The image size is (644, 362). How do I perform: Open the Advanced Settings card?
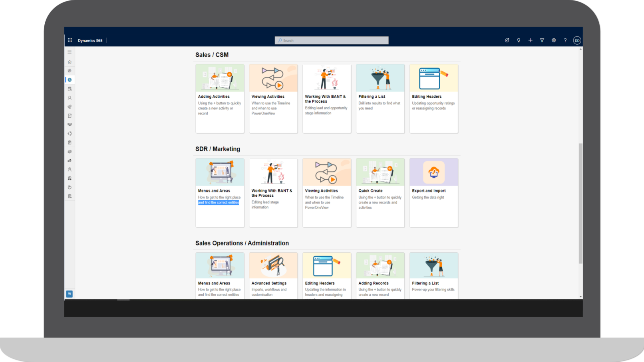(273, 275)
